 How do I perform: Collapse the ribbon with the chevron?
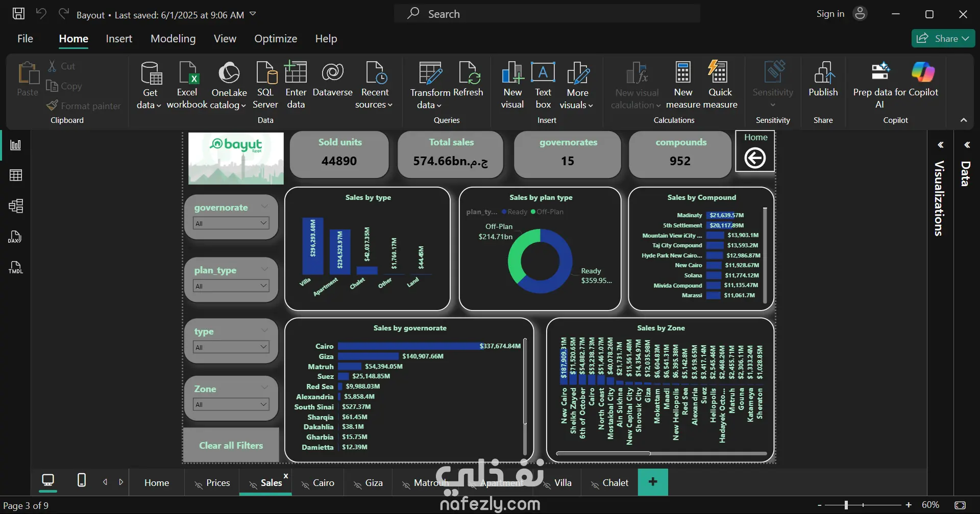coord(964,120)
